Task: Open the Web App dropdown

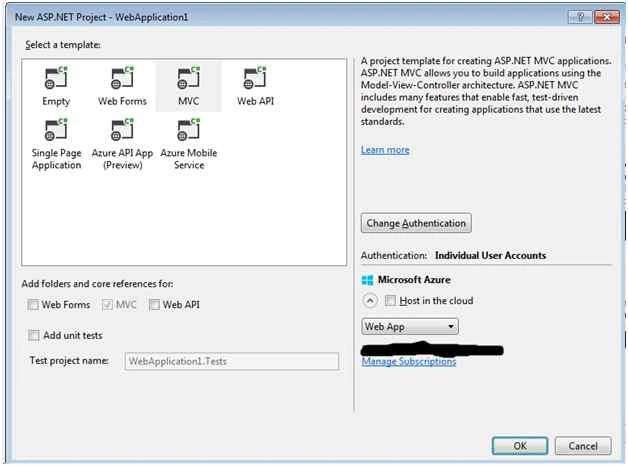Action: click(x=410, y=327)
